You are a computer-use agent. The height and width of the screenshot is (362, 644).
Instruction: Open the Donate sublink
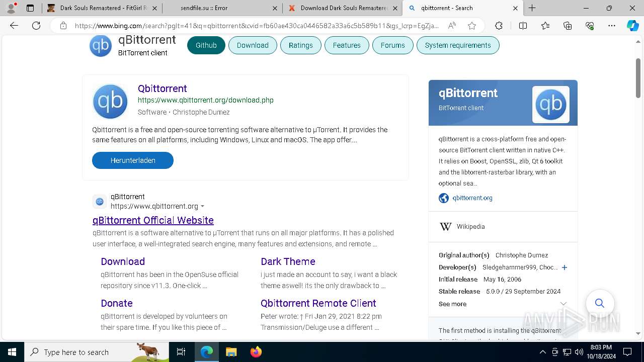tap(117, 303)
